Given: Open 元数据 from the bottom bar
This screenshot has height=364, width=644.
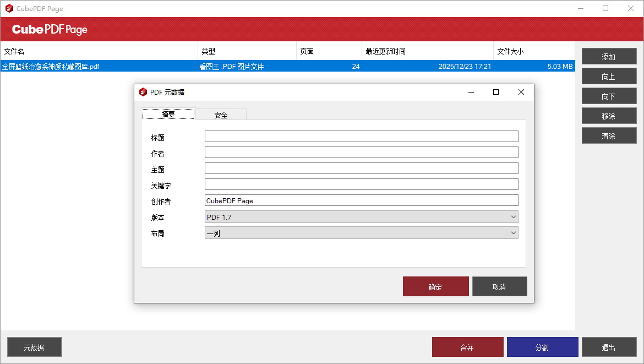Looking at the screenshot, I should 35,347.
